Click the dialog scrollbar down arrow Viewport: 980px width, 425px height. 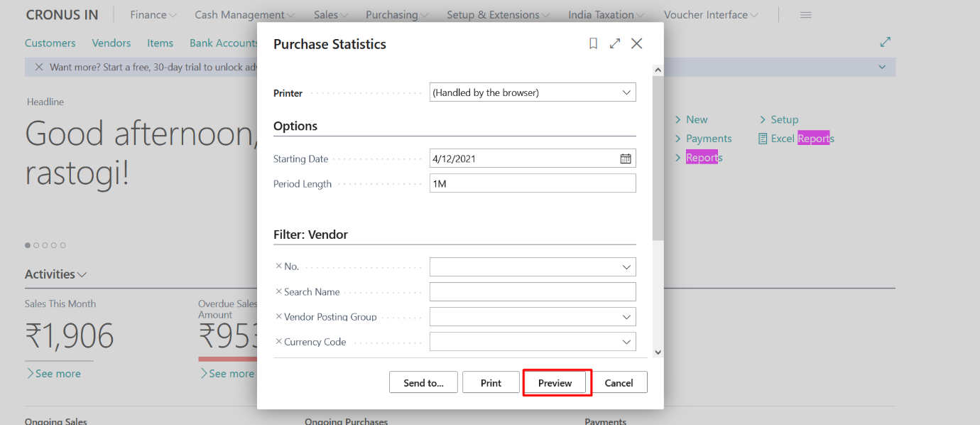point(658,352)
